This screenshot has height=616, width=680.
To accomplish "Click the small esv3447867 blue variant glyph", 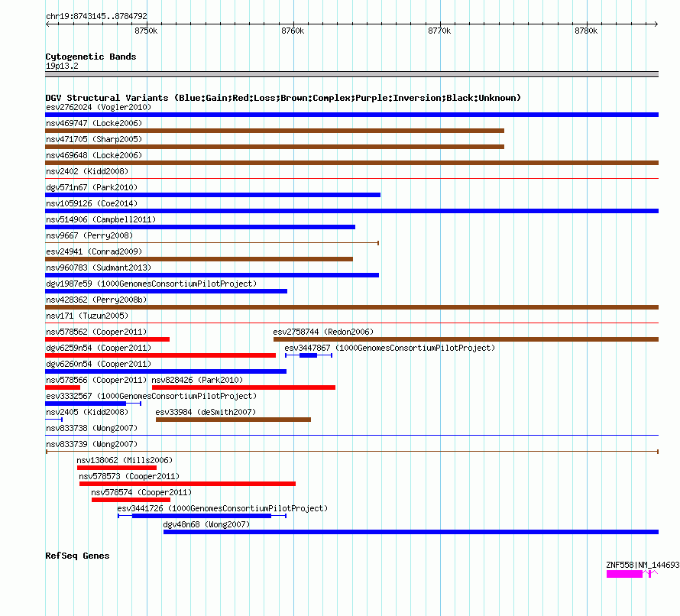I will [309, 355].
